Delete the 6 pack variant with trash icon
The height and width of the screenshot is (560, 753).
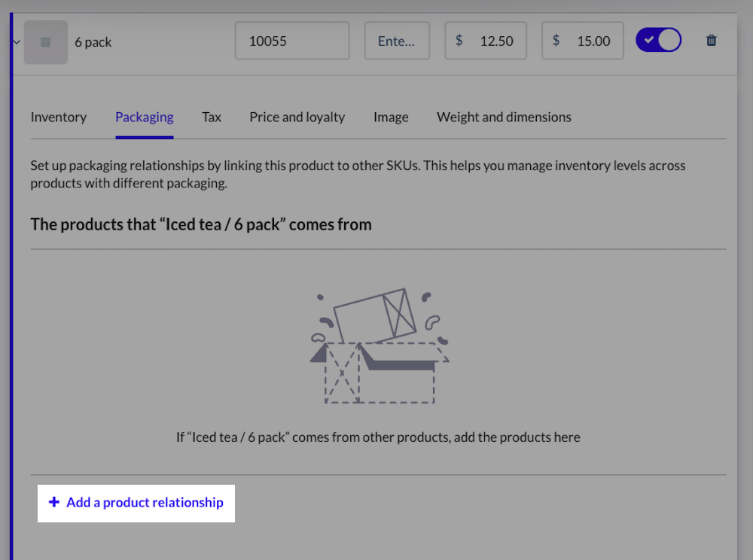click(711, 41)
